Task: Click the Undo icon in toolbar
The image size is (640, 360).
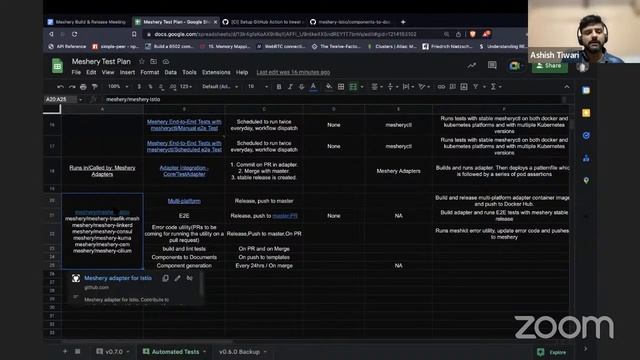Action: [60, 87]
